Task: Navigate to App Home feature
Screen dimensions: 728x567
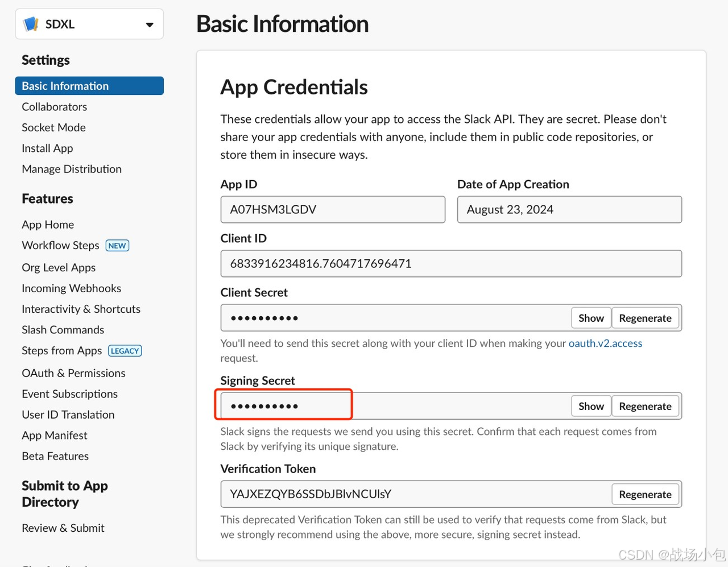Action: [x=48, y=225]
